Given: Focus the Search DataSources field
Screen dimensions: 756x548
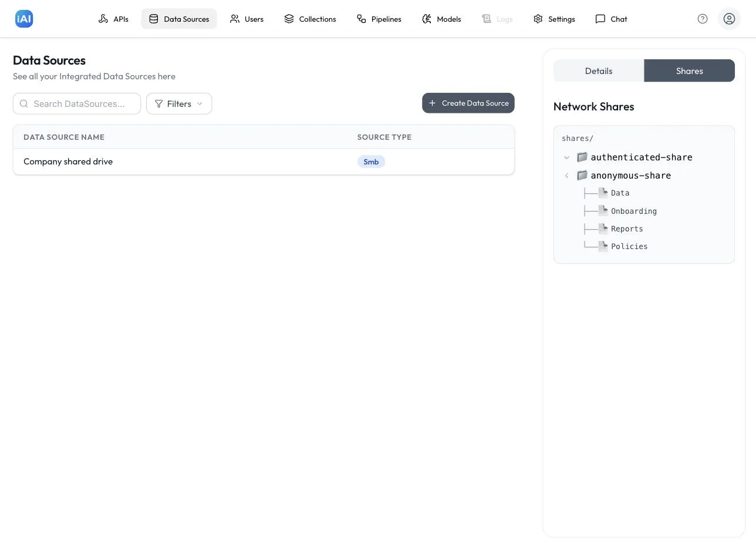Looking at the screenshot, I should coord(77,103).
